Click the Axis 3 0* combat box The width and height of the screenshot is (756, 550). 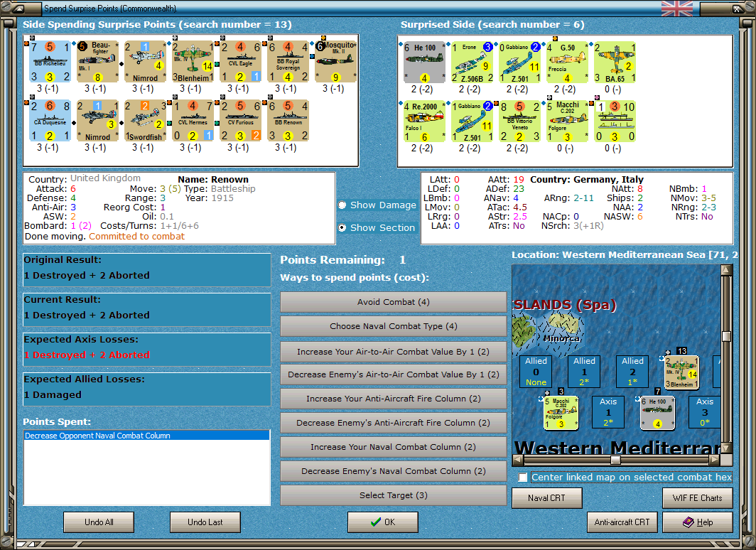point(704,412)
